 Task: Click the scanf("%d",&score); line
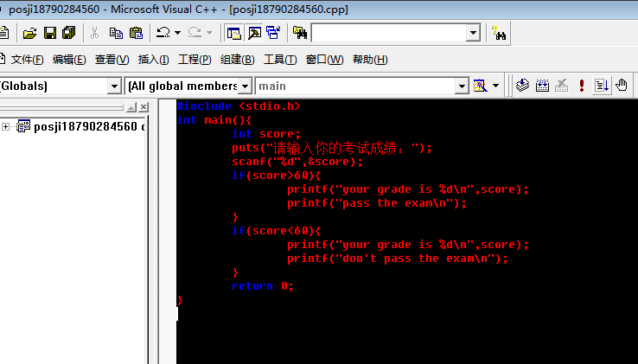(297, 162)
